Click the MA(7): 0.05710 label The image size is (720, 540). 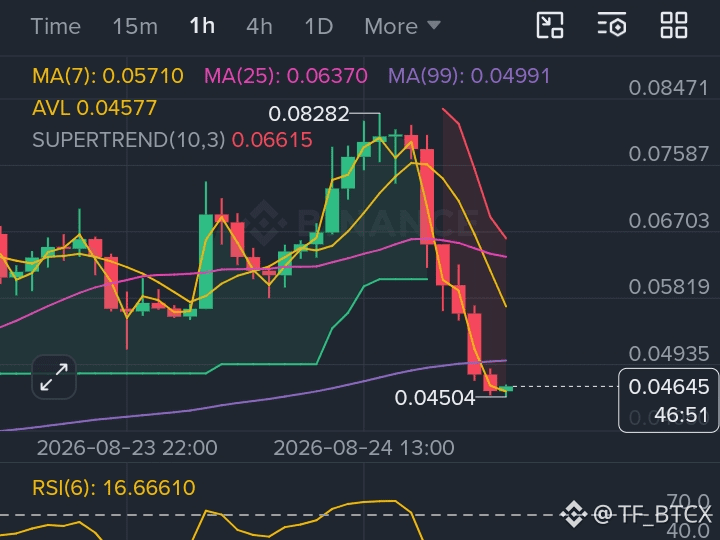(108, 76)
